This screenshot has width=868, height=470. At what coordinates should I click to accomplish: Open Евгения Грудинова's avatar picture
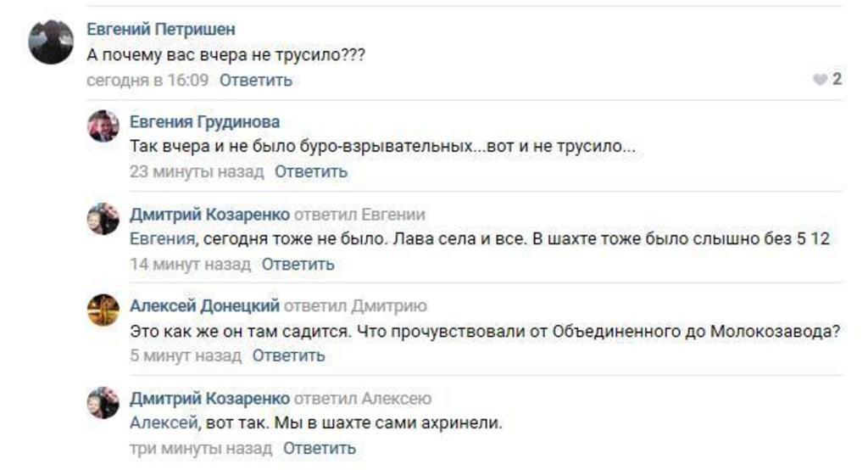pyautogui.click(x=103, y=126)
